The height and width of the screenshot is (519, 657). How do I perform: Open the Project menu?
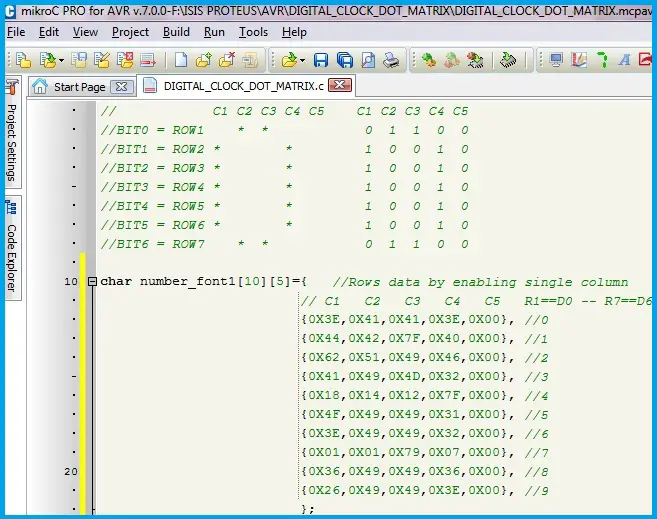click(130, 32)
